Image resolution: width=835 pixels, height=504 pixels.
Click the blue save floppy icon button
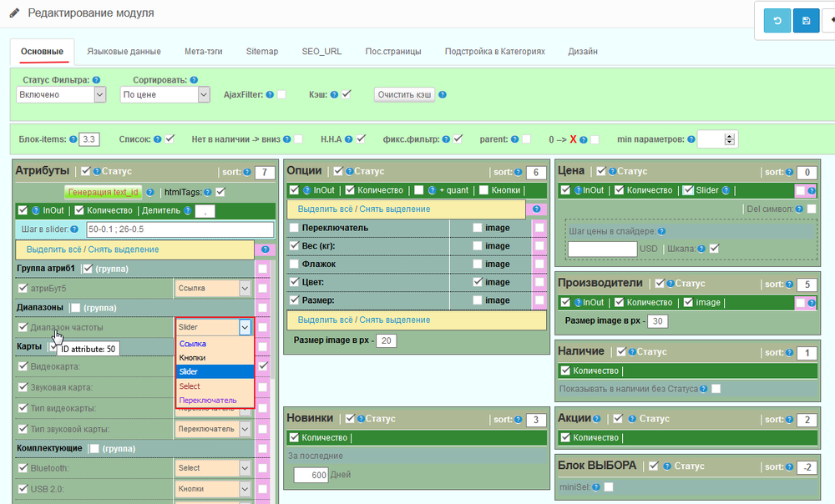[806, 21]
